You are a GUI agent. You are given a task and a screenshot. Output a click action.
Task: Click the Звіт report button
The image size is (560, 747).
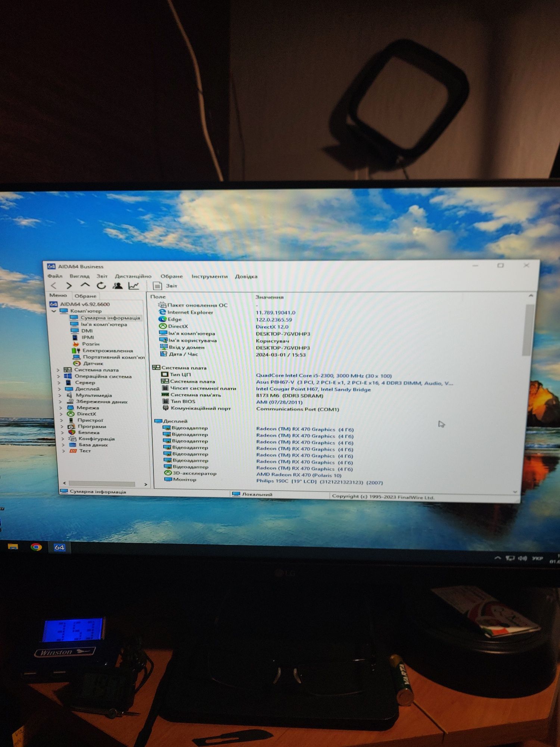(x=165, y=286)
